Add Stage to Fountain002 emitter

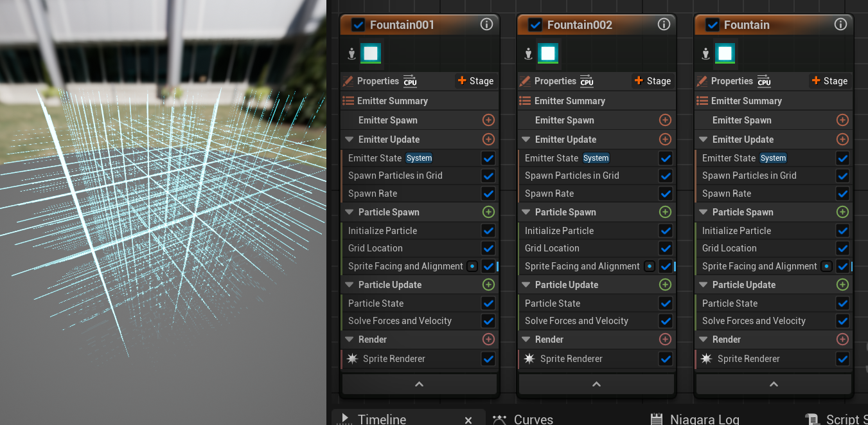click(x=652, y=81)
